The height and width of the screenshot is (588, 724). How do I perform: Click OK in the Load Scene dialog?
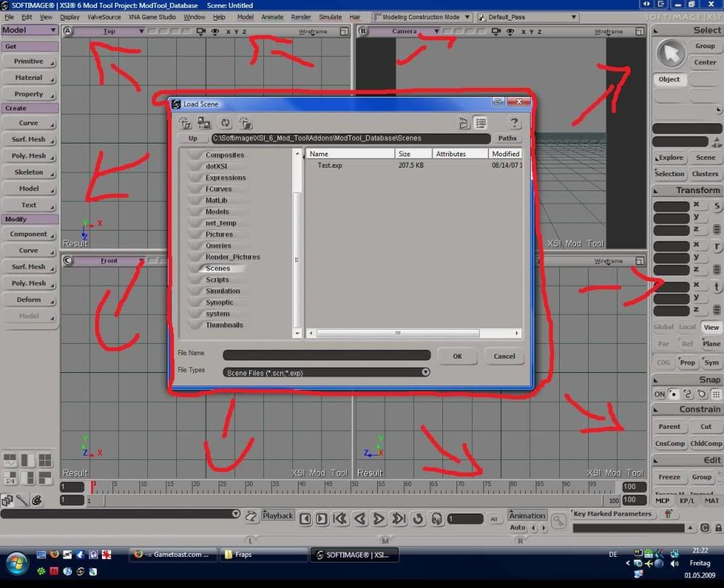tap(457, 357)
